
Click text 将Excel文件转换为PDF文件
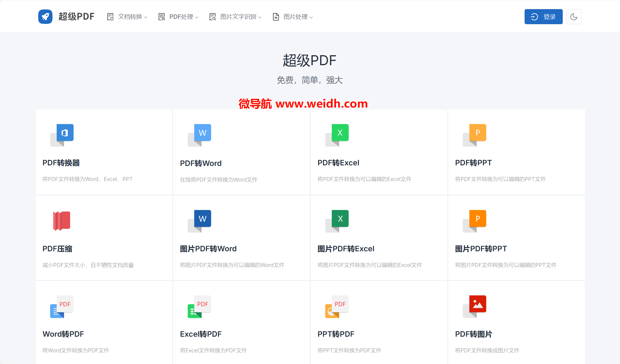(x=213, y=350)
